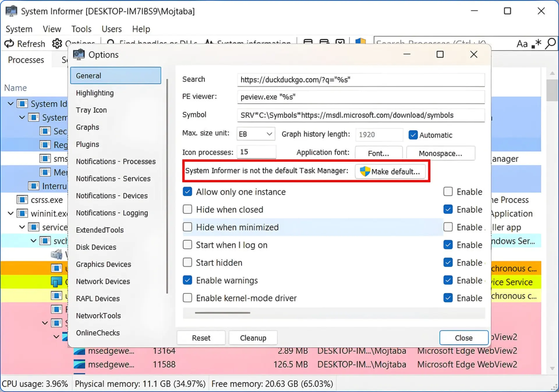The height and width of the screenshot is (392, 559).
Task: Click the System Informer title bar app icon
Action: pos(11,11)
